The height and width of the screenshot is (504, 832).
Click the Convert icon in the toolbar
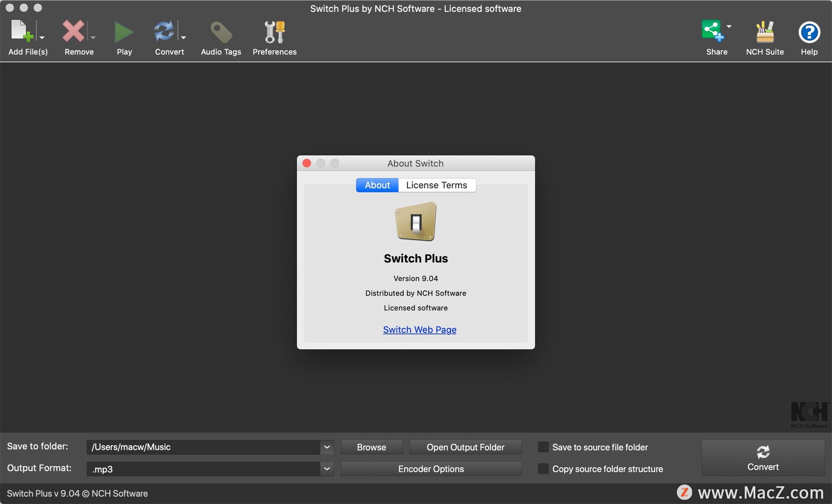tap(164, 32)
